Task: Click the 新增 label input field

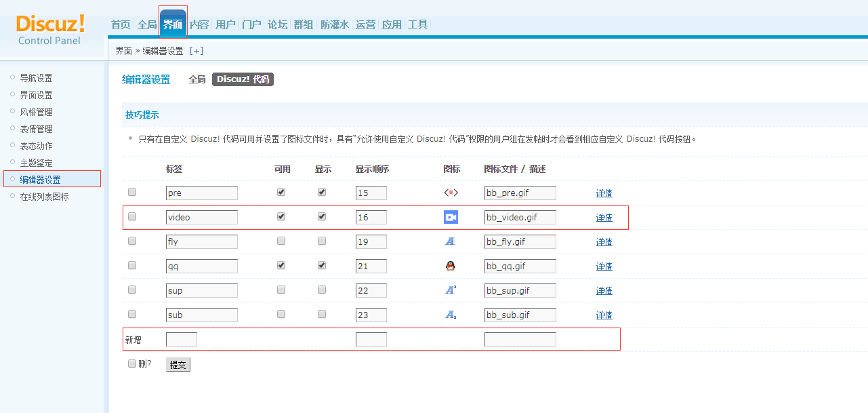Action: click(x=182, y=338)
